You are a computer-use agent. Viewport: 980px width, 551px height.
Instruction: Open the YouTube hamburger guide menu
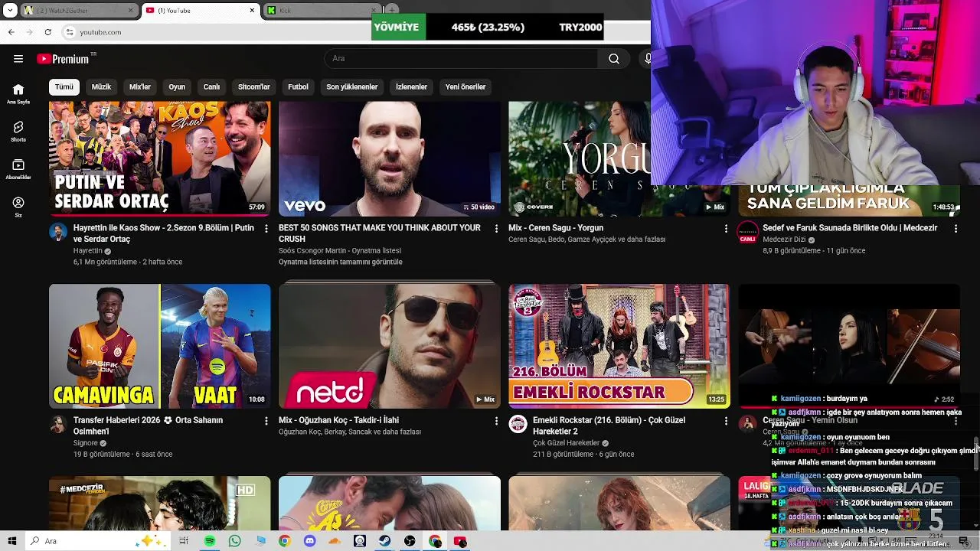pyautogui.click(x=18, y=59)
